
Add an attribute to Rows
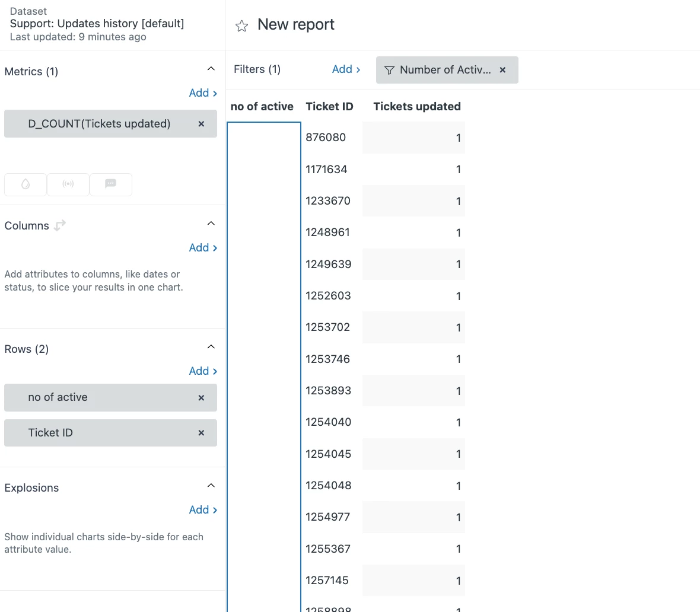click(x=203, y=371)
